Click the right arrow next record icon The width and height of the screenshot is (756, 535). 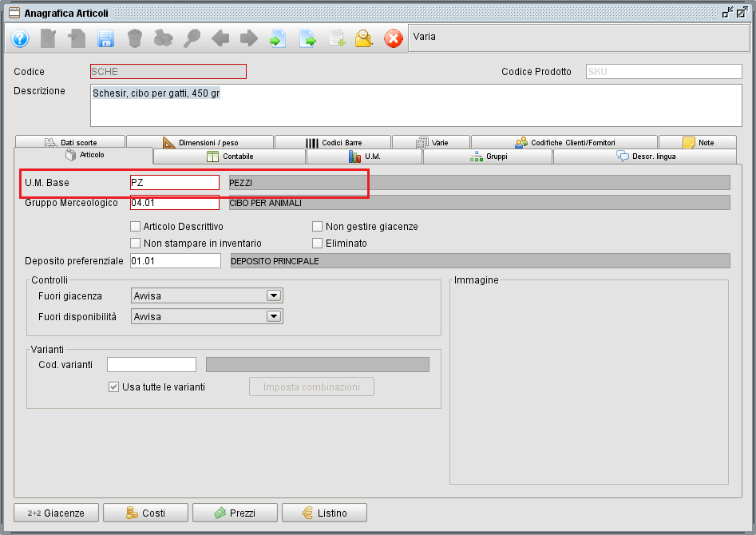249,38
